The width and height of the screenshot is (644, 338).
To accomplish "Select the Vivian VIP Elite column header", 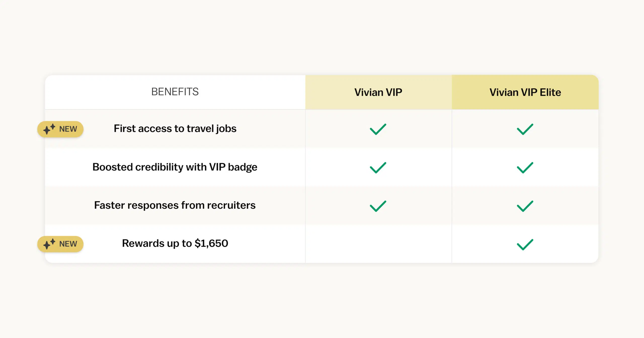I will (525, 92).
